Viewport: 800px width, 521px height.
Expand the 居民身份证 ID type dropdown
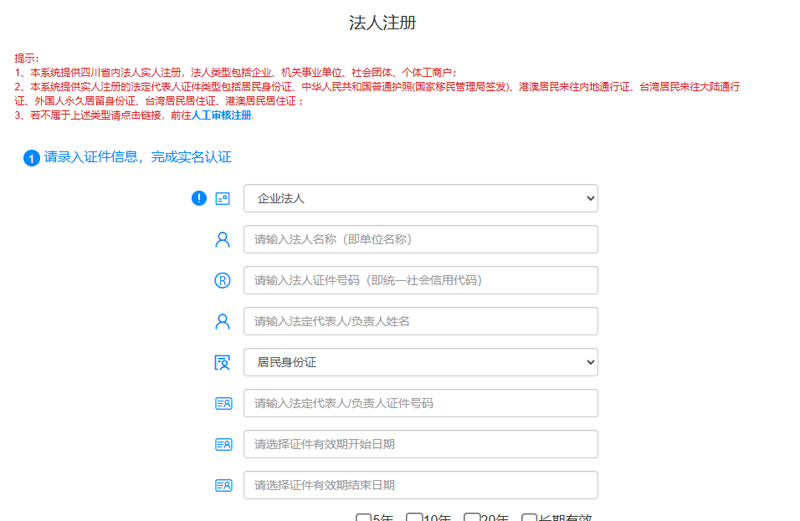pyautogui.click(x=420, y=362)
